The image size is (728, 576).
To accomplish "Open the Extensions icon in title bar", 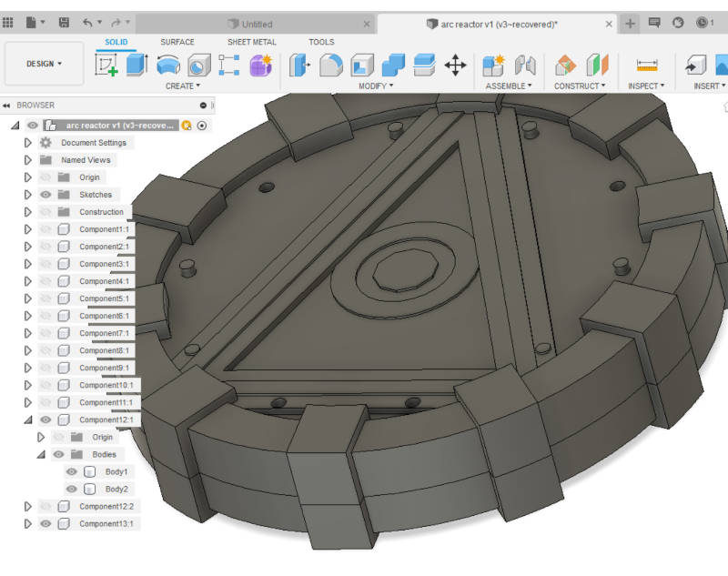I will coord(678,22).
